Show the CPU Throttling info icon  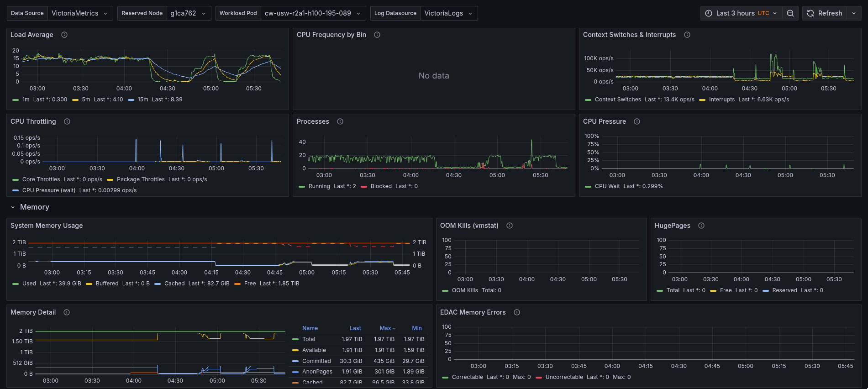(x=67, y=121)
